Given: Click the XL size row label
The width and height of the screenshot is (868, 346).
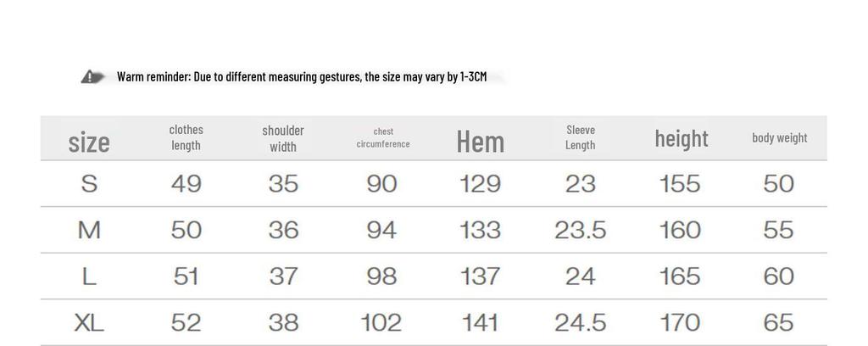Looking at the screenshot, I should pyautogui.click(x=89, y=322).
